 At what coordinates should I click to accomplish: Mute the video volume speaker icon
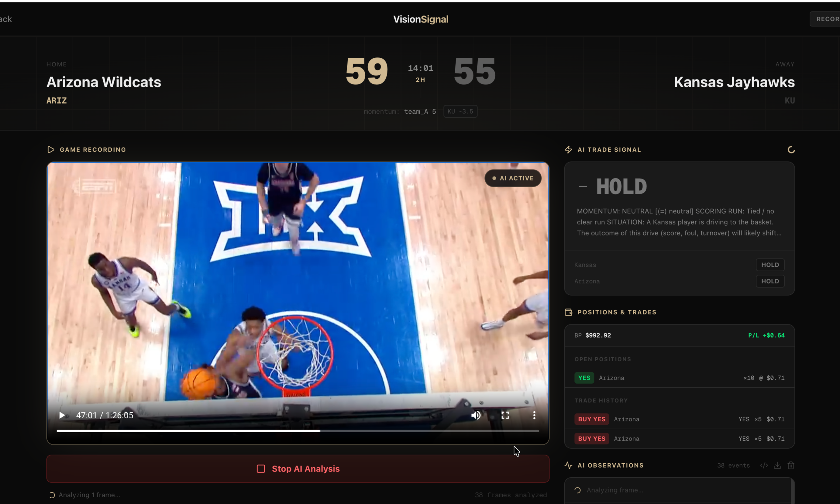click(x=476, y=415)
